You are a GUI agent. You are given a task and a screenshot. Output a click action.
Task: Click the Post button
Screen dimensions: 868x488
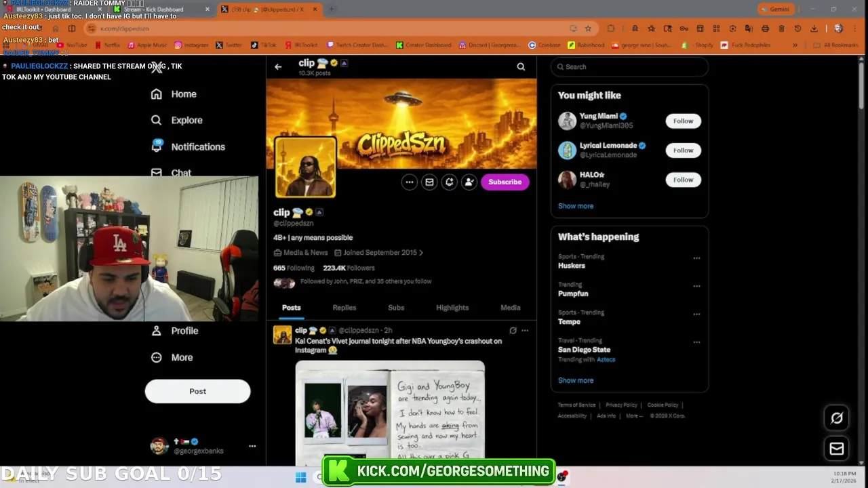coord(197,391)
